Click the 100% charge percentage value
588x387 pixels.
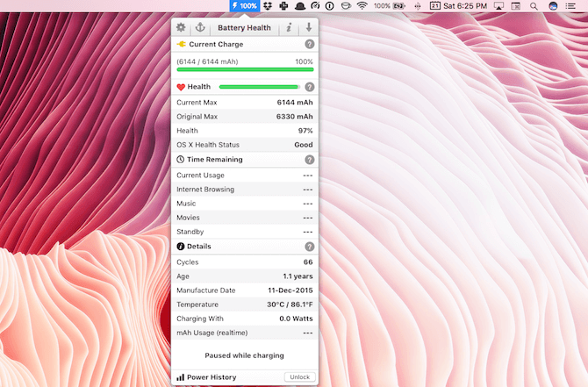click(304, 61)
